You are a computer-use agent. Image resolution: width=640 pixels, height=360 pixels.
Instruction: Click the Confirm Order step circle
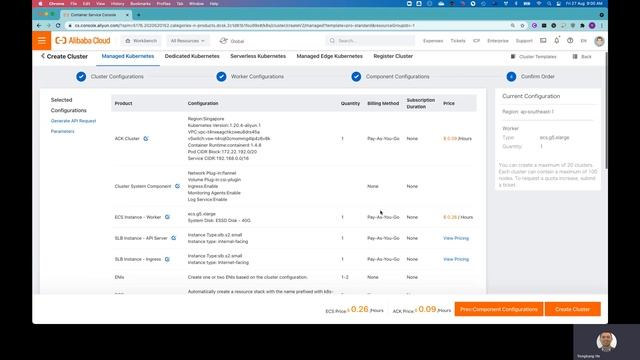click(x=511, y=77)
